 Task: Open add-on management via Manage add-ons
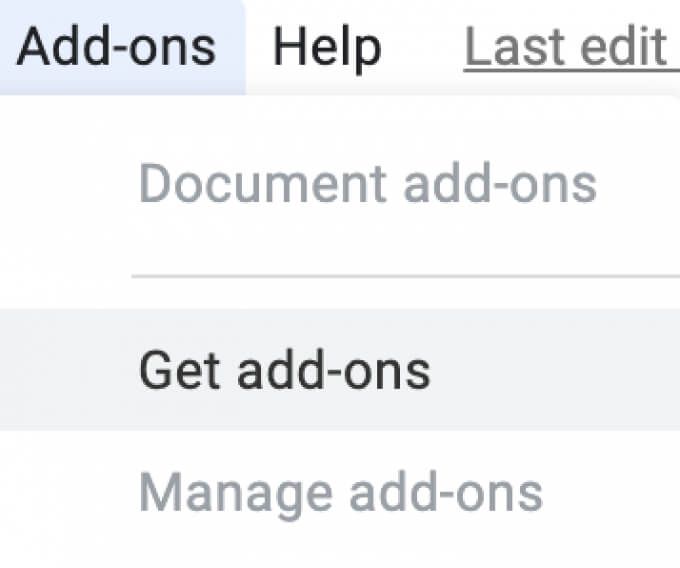tap(340, 494)
